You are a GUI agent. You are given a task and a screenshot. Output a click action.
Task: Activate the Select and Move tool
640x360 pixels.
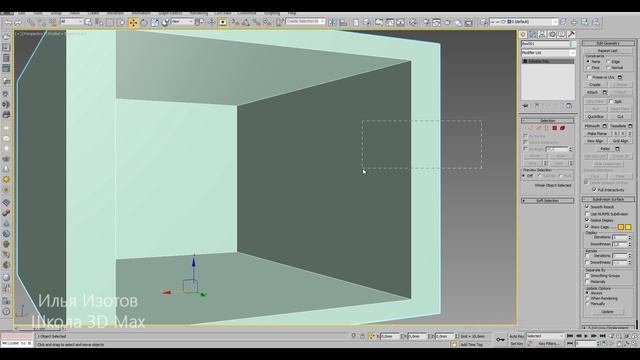(133, 22)
